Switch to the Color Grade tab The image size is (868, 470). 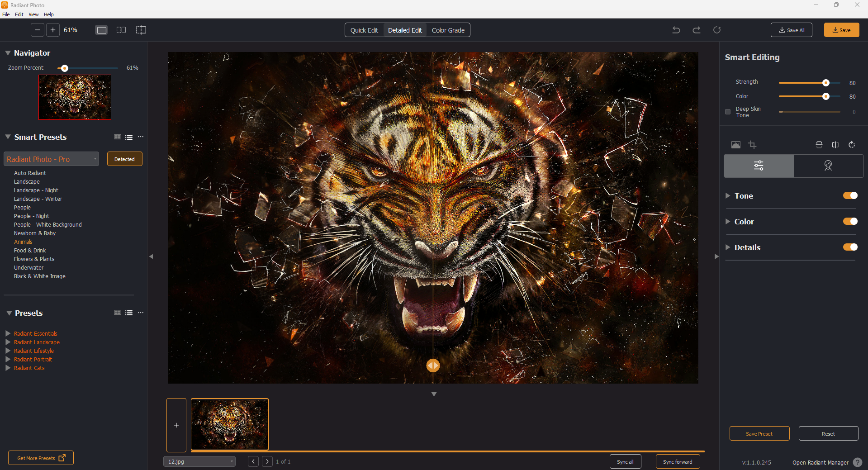point(448,30)
